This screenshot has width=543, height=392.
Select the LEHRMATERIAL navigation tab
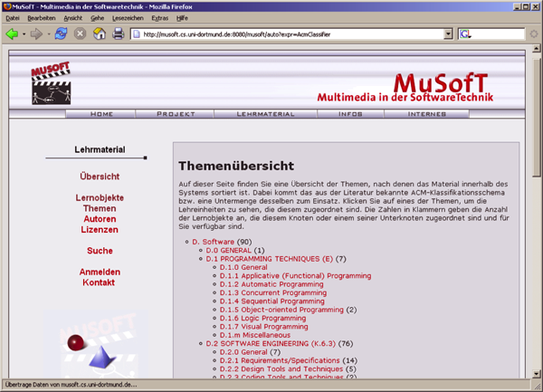pyautogui.click(x=265, y=114)
